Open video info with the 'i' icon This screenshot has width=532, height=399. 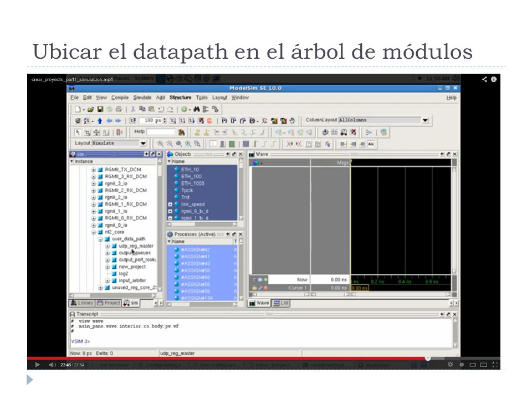click(x=494, y=79)
